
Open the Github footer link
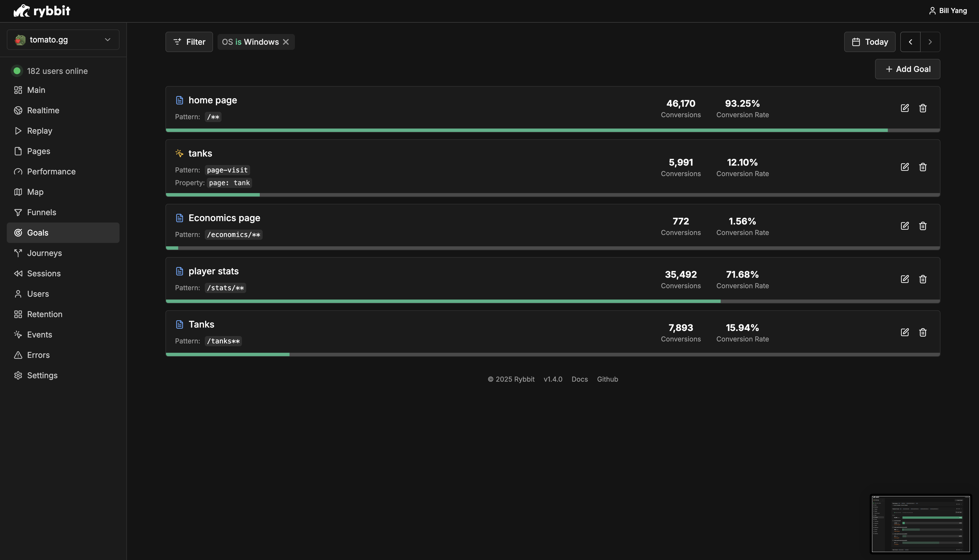(x=607, y=379)
